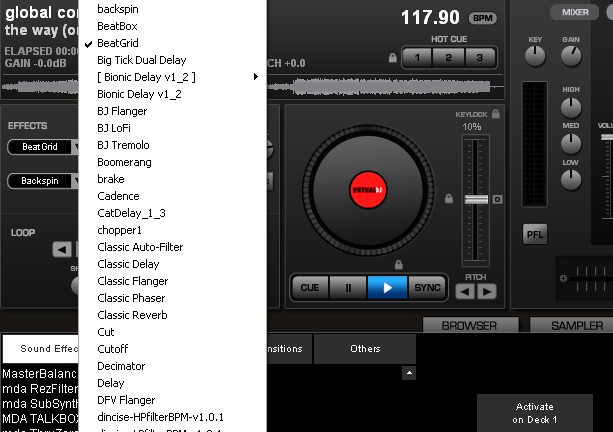Pause the deck
Image resolution: width=613 pixels, height=432 pixels.
pyautogui.click(x=348, y=288)
